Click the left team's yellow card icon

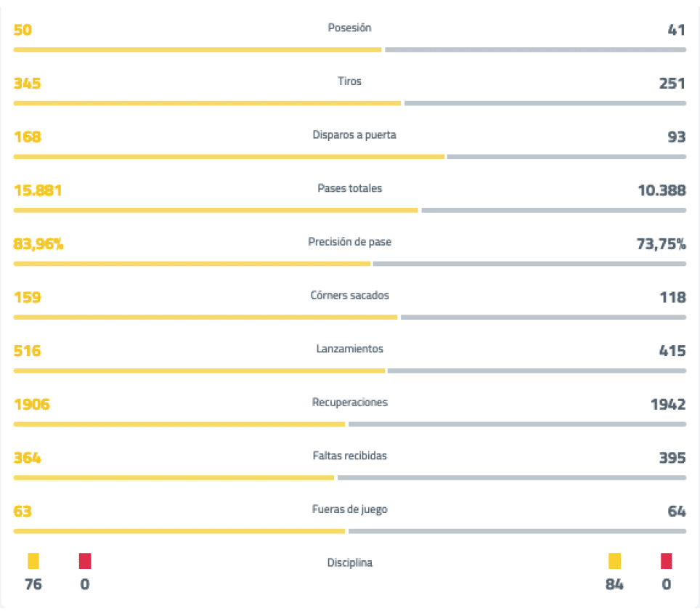tap(33, 561)
